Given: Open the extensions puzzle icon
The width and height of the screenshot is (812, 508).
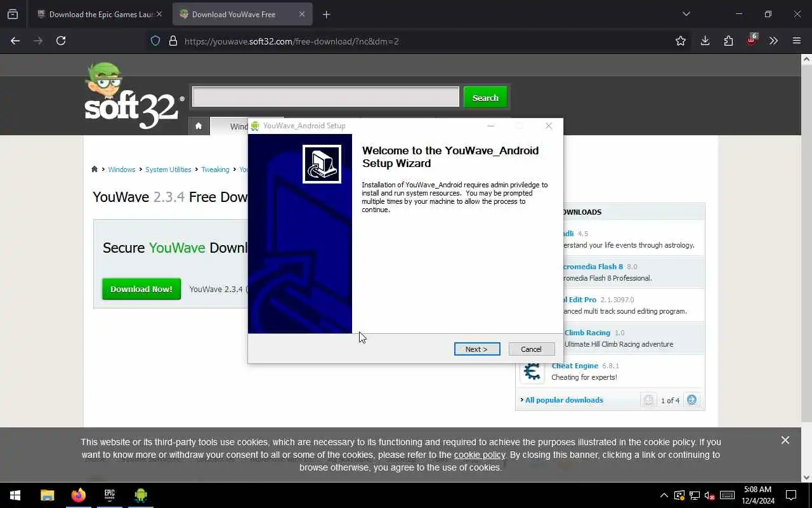Looking at the screenshot, I should [x=728, y=41].
